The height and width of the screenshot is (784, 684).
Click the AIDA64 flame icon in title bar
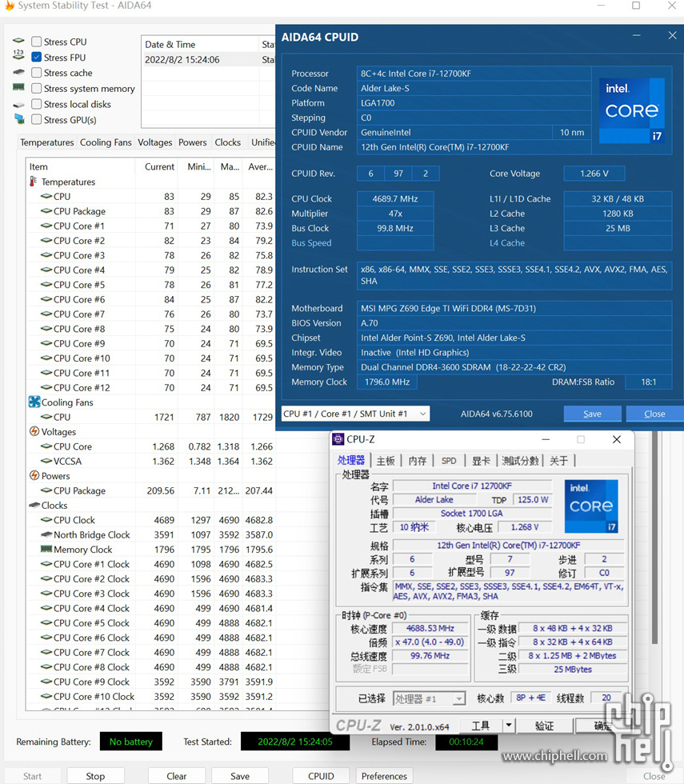(x=9, y=6)
